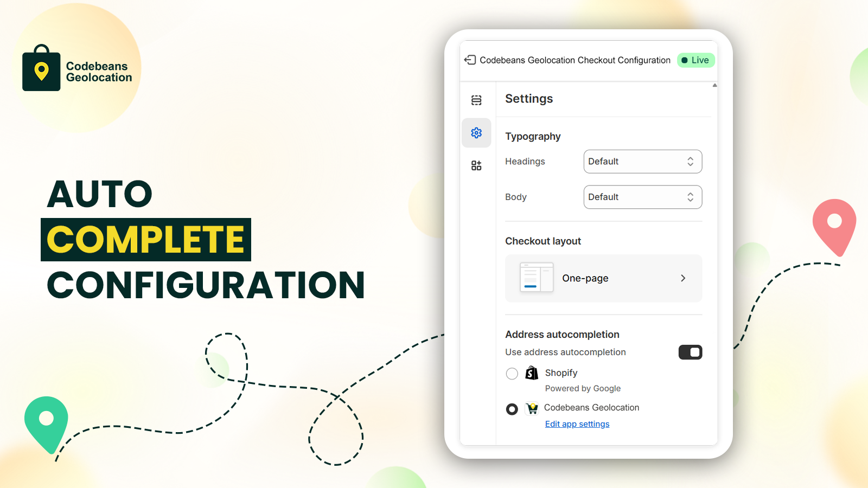Click the Edit app settings link
Viewport: 868px width, 488px height.
tap(577, 424)
